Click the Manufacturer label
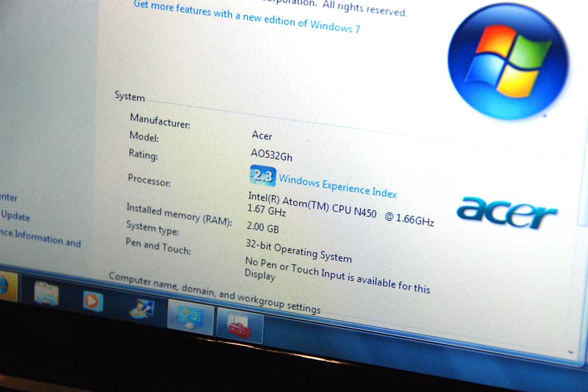Viewport: 588px width, 392px height. tap(160, 121)
